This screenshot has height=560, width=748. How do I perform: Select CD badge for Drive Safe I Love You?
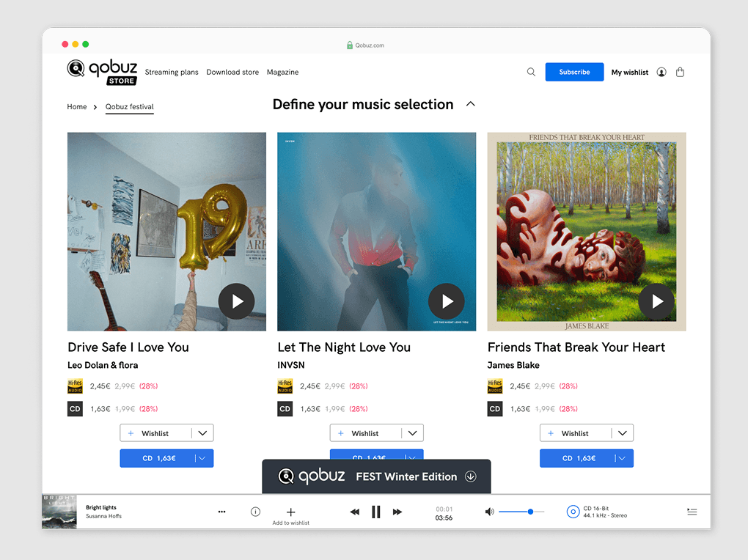click(x=75, y=409)
